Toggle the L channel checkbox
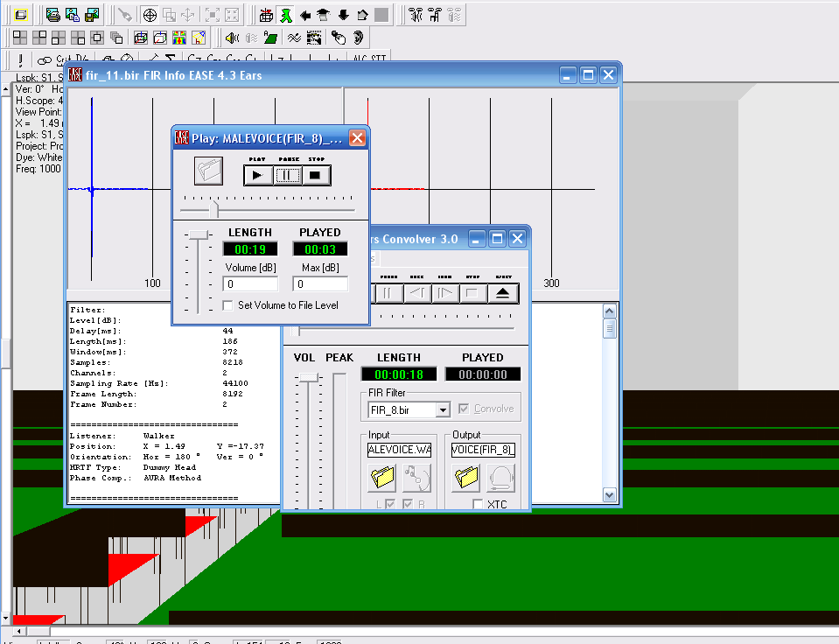The width and height of the screenshot is (839, 644). (x=390, y=504)
